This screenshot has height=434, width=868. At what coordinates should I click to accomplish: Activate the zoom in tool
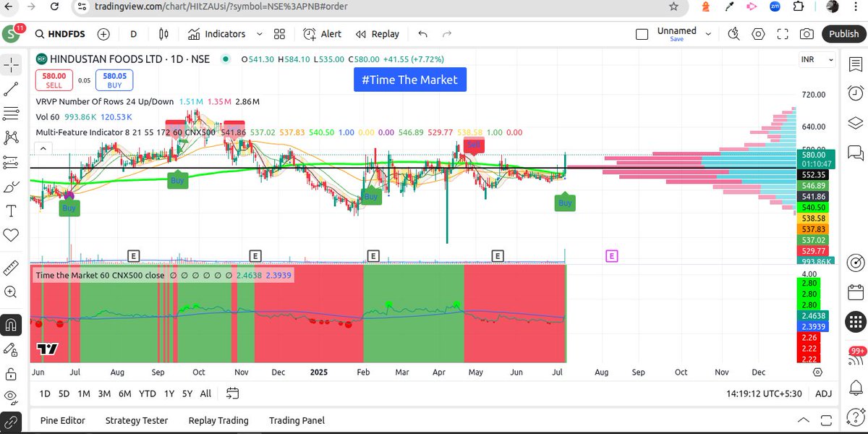pos(11,292)
